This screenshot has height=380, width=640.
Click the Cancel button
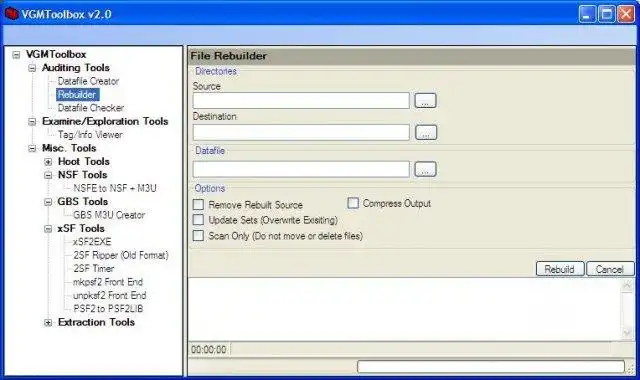click(610, 269)
